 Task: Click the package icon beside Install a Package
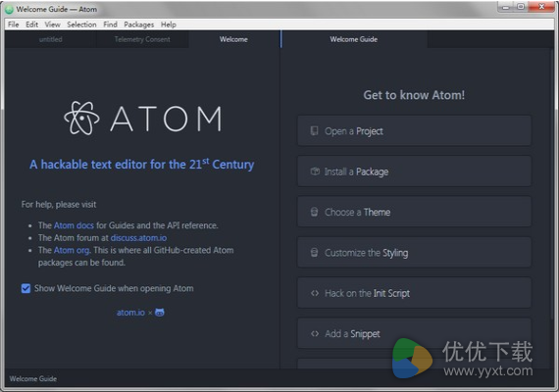point(315,171)
